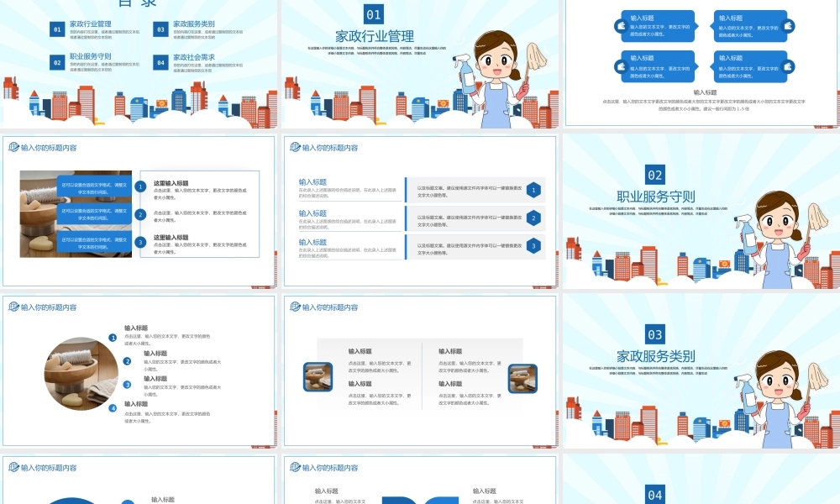Select the slide with the circular soap photo
The height and width of the screenshot is (504, 840).
click(139, 370)
